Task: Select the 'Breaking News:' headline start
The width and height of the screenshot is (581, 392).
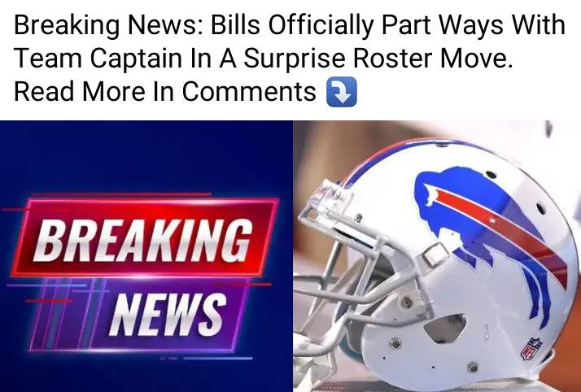Action: point(108,25)
